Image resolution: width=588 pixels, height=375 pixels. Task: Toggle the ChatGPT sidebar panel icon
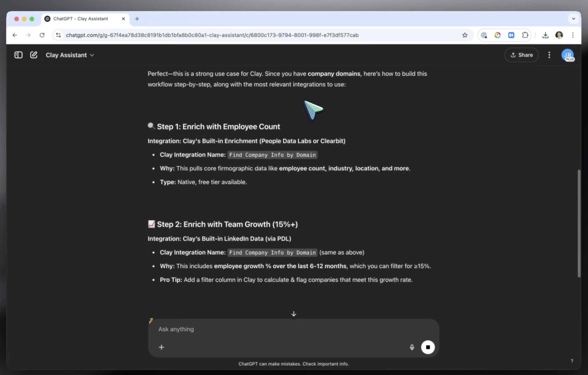[x=18, y=55]
